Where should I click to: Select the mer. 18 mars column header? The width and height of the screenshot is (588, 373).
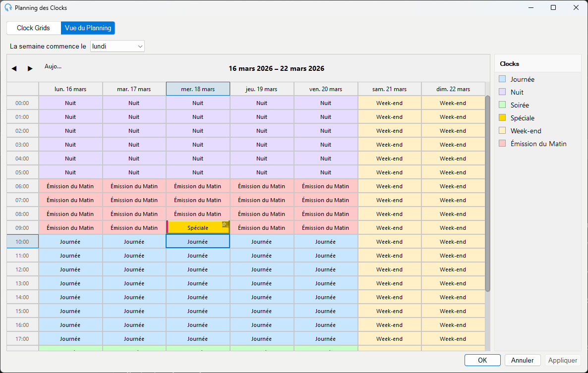click(x=198, y=89)
